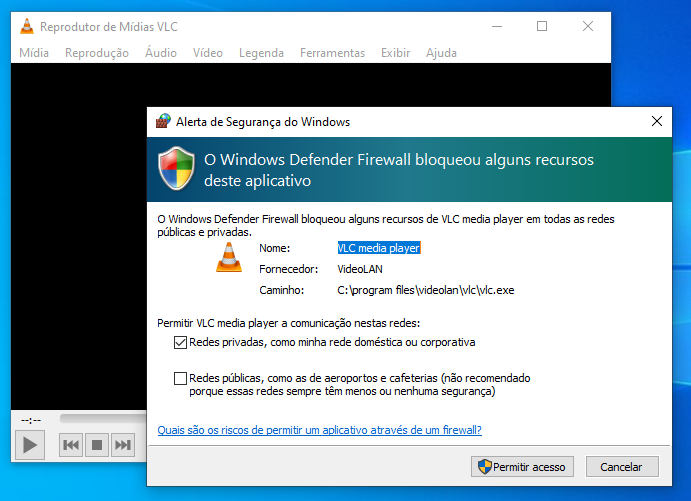
Task: Open the Legenda menu
Action: (x=261, y=53)
